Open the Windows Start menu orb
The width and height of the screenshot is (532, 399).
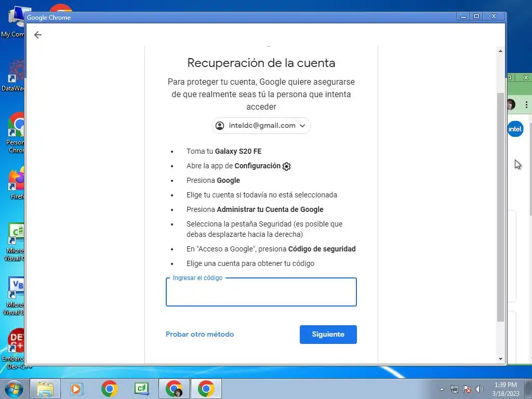pos(14,389)
